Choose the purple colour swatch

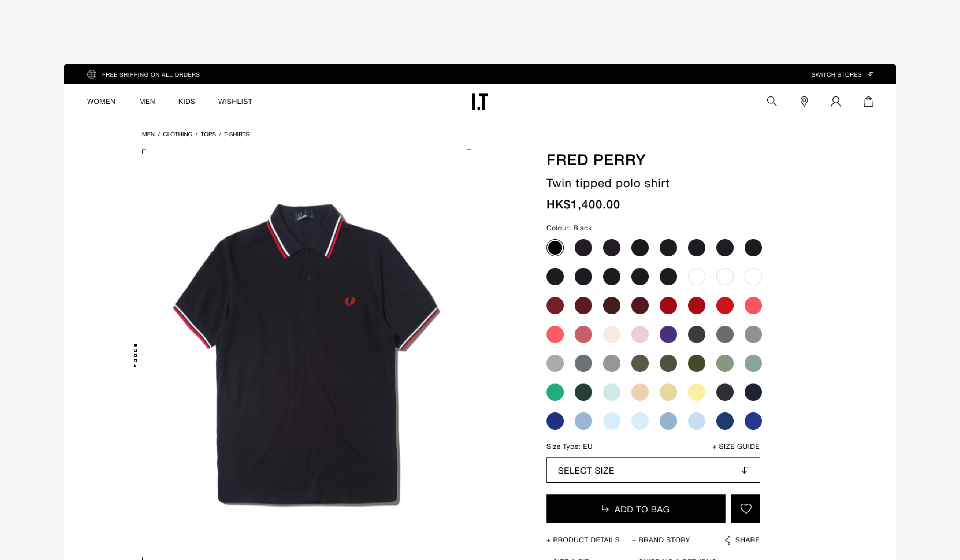668,334
